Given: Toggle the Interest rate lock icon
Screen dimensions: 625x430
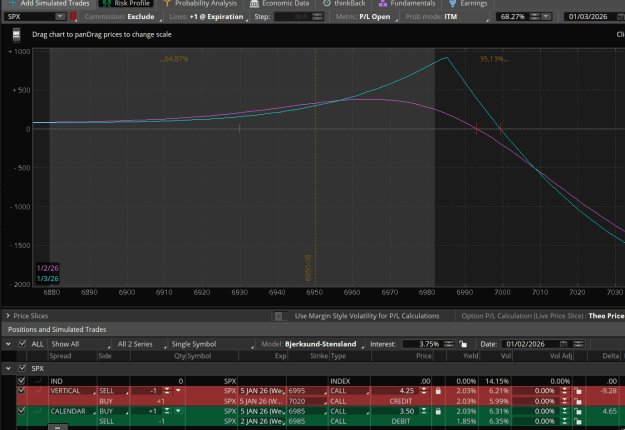Looking at the screenshot, I should click(x=463, y=344).
